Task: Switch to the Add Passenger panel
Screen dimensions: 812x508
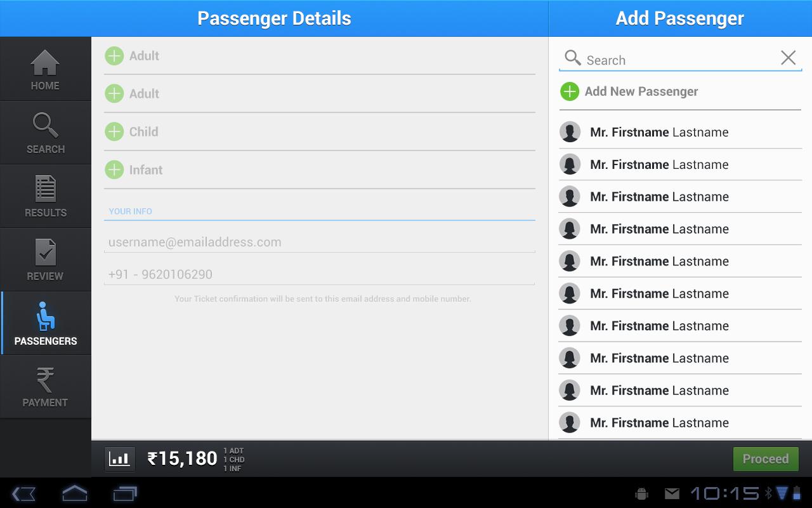Action: click(x=679, y=18)
